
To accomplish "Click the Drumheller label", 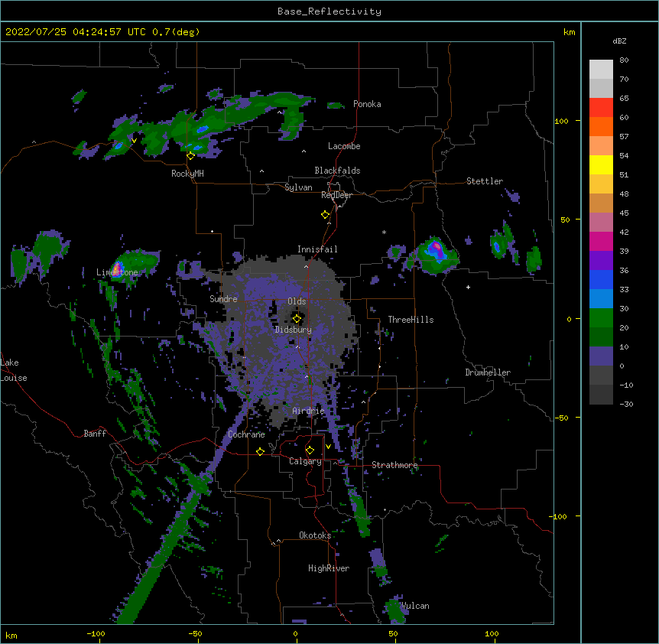I will point(488,372).
